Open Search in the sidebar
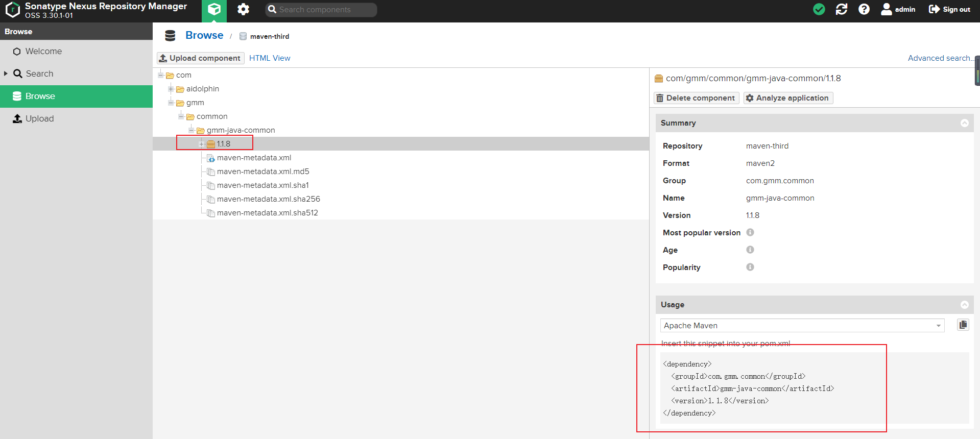The image size is (980, 439). (77, 74)
